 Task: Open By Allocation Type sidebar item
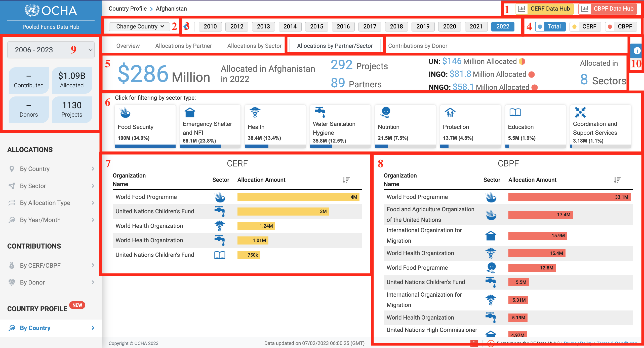click(51, 203)
